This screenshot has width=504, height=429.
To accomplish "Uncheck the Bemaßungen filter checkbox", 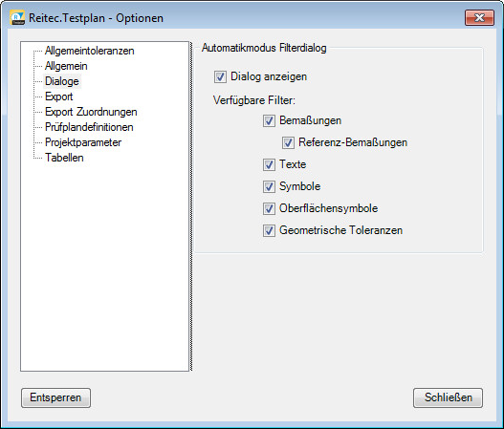I will 269,121.
